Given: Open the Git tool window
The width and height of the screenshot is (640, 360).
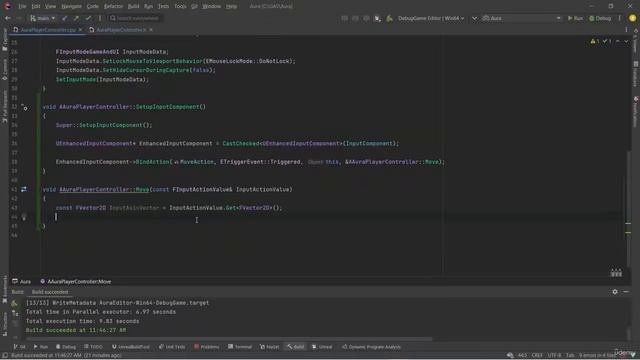Looking at the screenshot, I should tap(19, 347).
